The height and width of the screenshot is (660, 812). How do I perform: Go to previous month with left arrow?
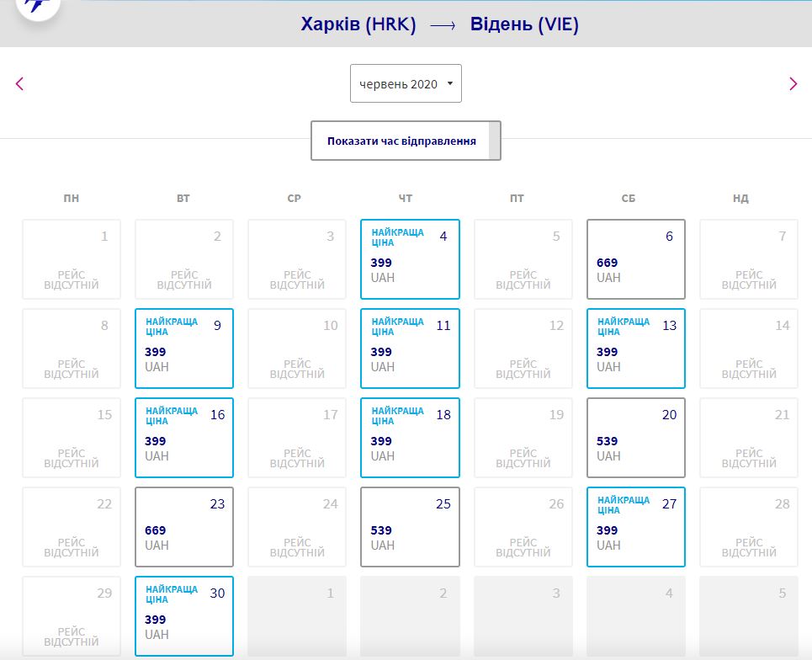point(20,83)
